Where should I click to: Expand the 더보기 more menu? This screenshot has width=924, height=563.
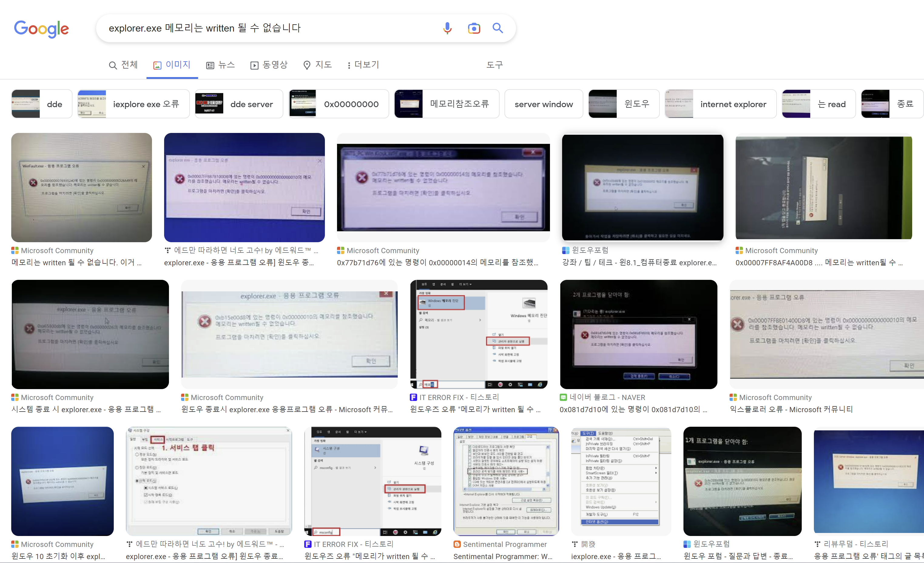tap(363, 65)
